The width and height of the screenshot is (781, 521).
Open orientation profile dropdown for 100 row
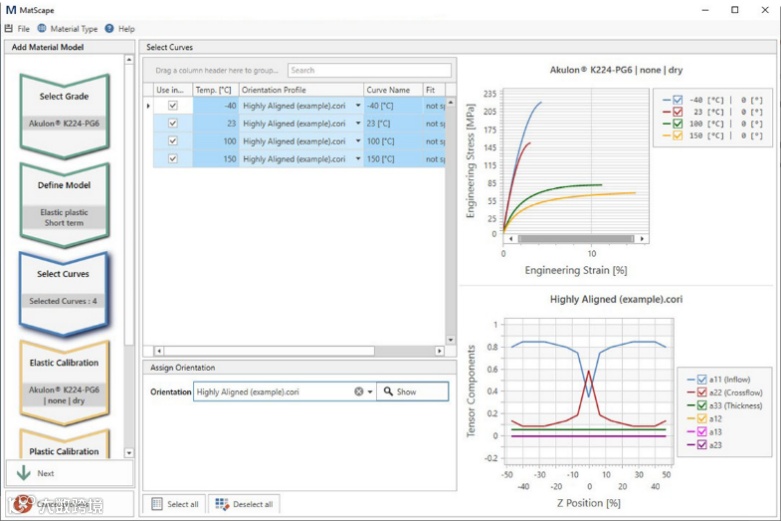pos(358,141)
